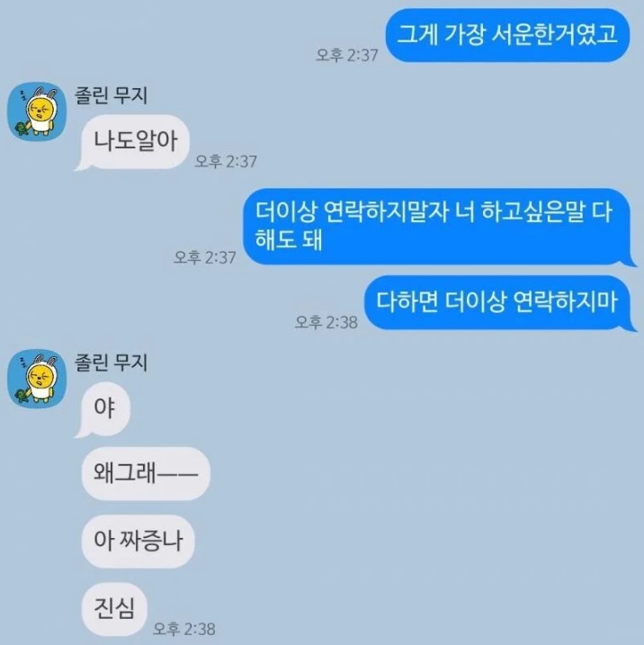Click timestamp 오후 2:38 beside 진심
Screen dimensions: 644x645
pos(183,629)
